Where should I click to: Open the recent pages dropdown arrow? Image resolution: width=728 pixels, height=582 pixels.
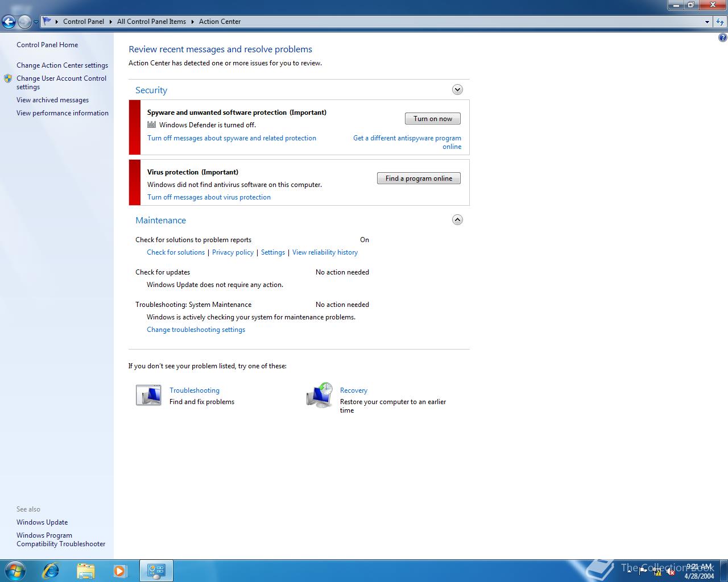(x=36, y=22)
